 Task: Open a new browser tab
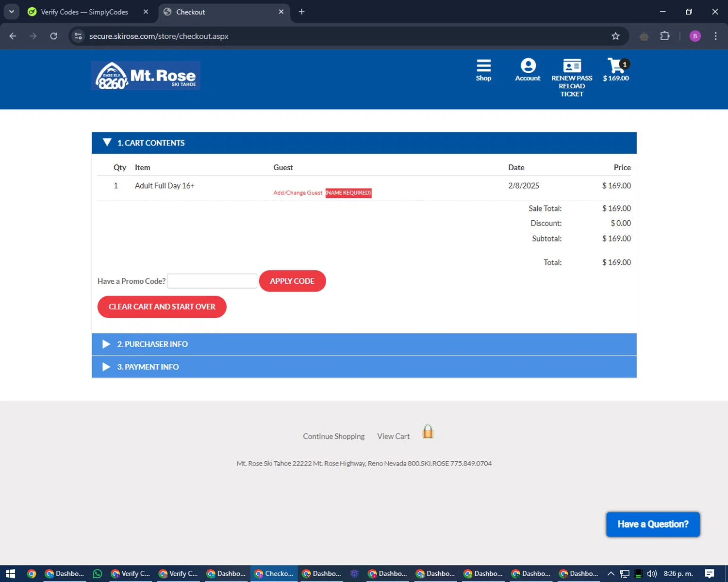coord(301,12)
